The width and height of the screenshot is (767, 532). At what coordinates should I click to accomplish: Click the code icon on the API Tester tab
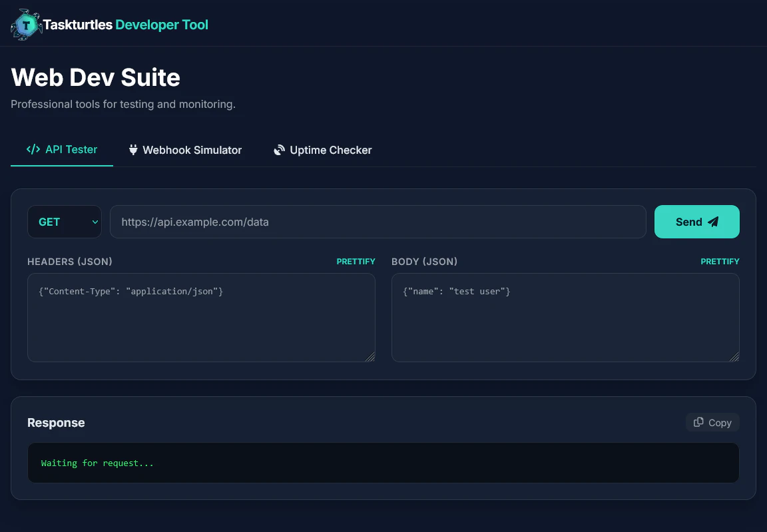(33, 149)
